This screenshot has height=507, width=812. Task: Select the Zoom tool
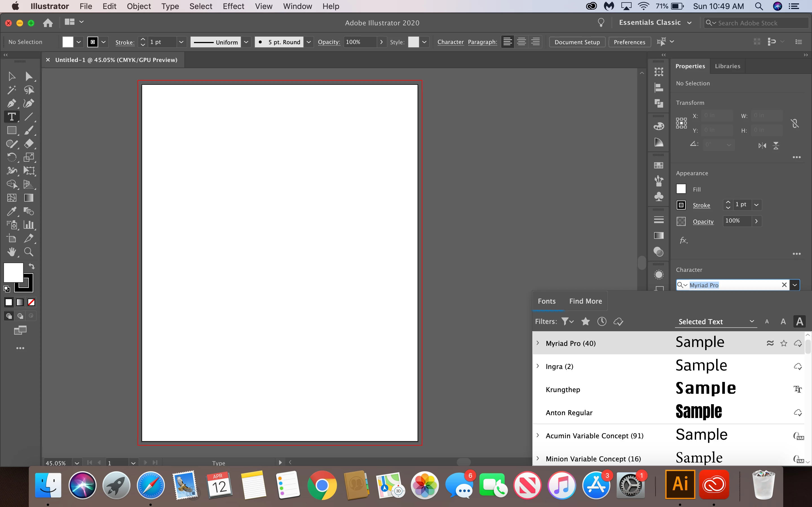28,252
